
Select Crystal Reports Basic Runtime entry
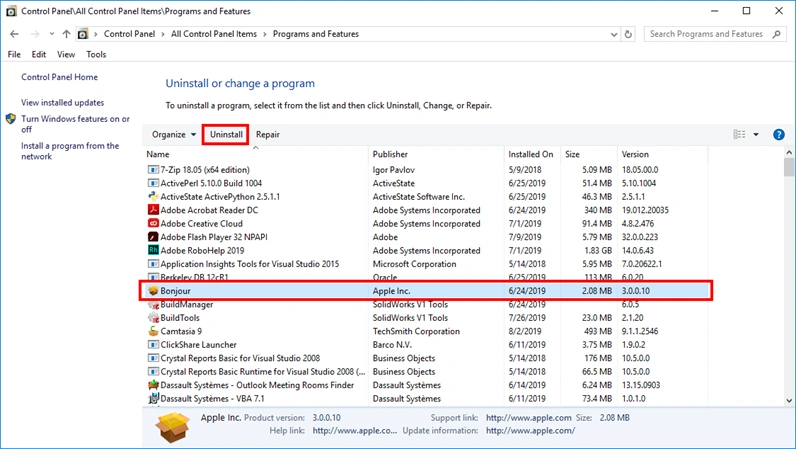[x=262, y=372]
